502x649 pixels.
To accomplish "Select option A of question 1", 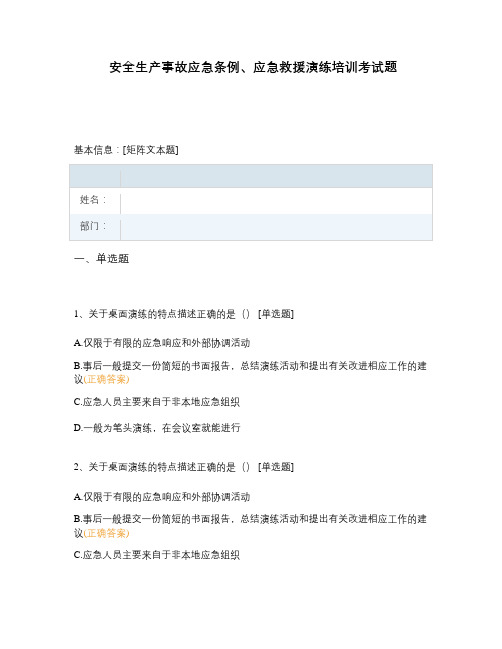I will point(162,343).
